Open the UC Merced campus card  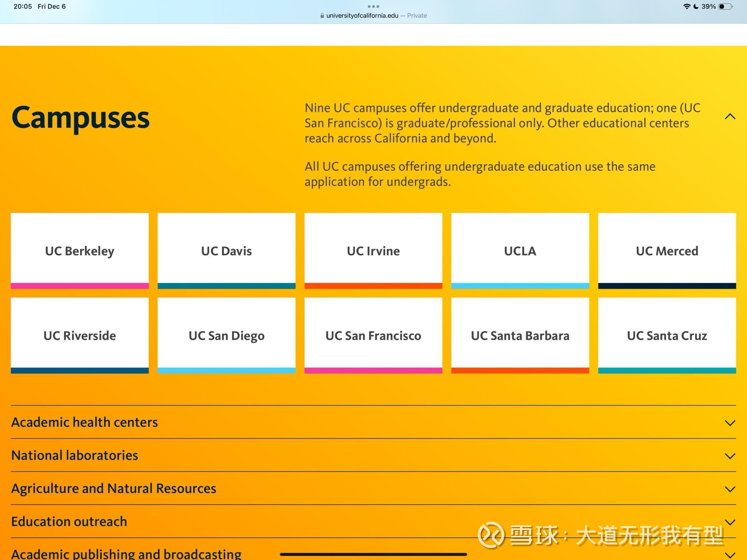667,251
